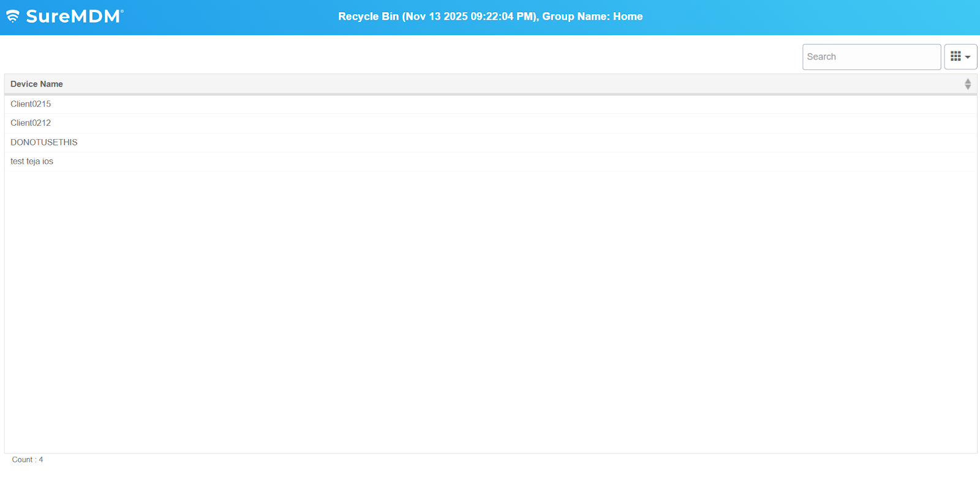Open the column chooser caret arrow

(968, 57)
